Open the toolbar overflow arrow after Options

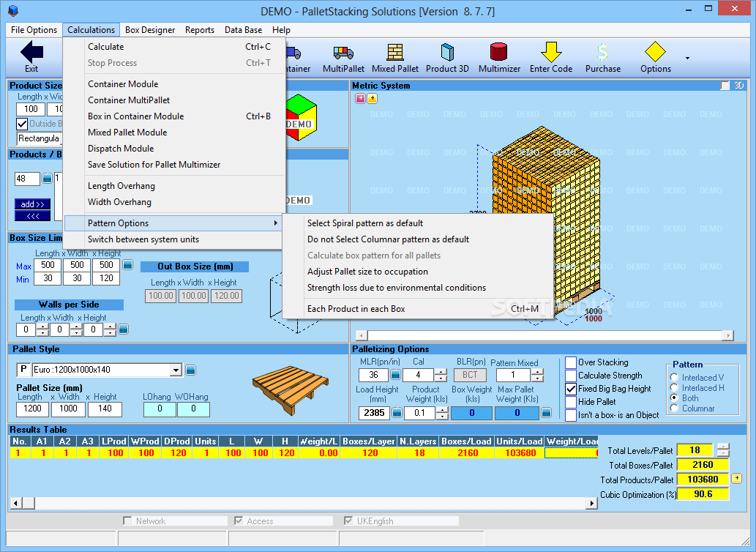(x=687, y=58)
